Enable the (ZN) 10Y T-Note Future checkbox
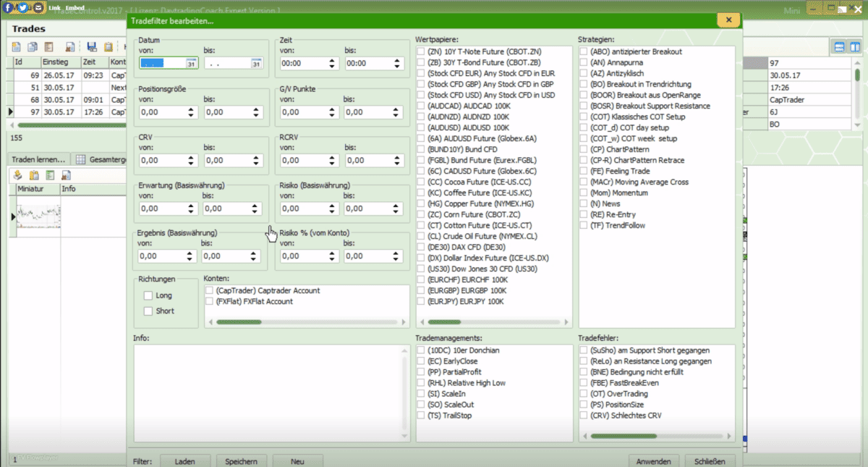Image resolution: width=868 pixels, height=467 pixels. pos(420,51)
